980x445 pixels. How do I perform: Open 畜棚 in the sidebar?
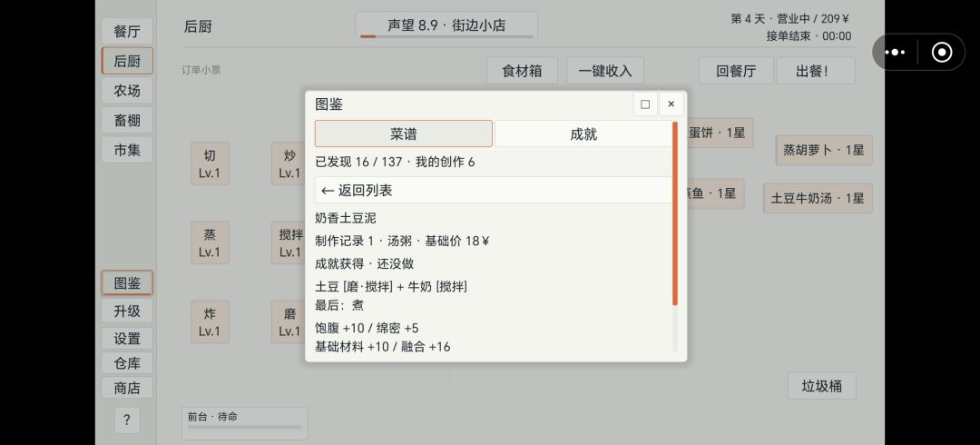pos(127,120)
